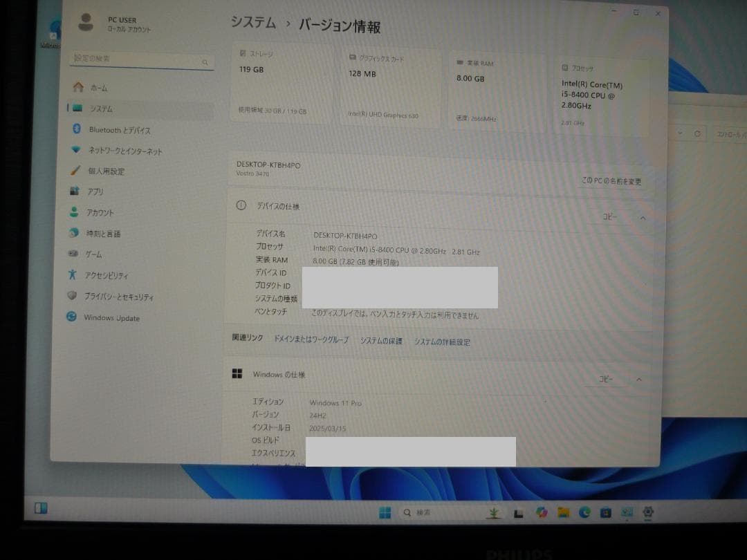Viewport: 747px width, 560px height.
Task: Open the システムの詳細設定 link
Action: tap(441, 342)
